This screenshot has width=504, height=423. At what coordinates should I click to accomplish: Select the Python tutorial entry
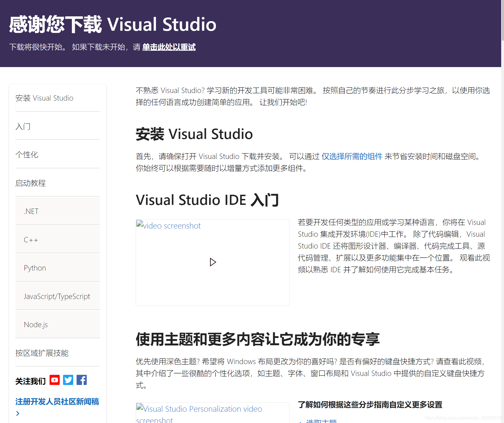click(x=35, y=268)
